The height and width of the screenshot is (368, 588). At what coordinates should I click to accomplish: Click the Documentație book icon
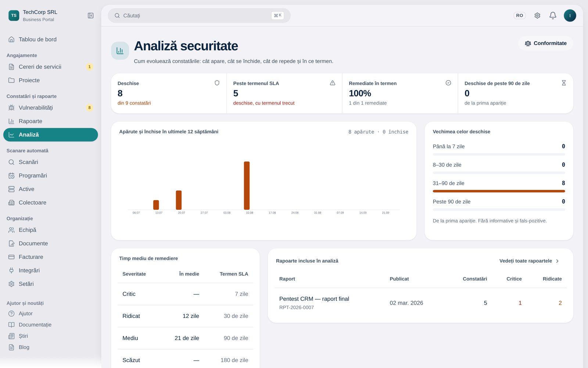coord(11,325)
